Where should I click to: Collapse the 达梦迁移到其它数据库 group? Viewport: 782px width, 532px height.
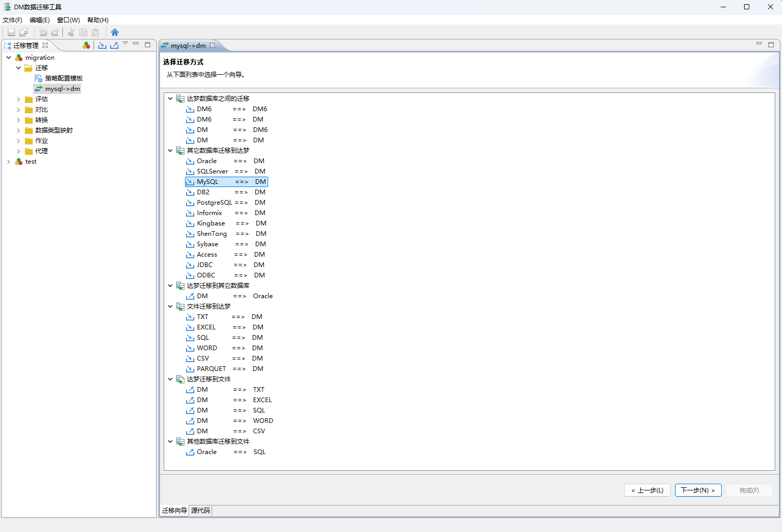pos(170,285)
